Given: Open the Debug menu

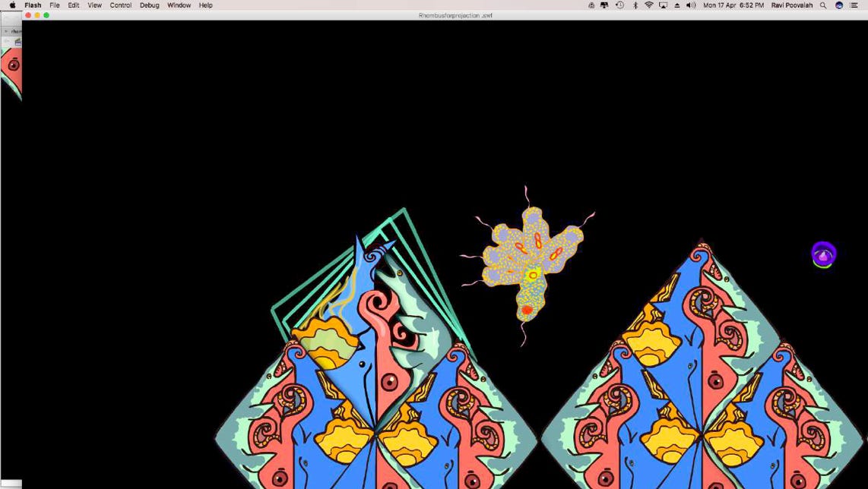Looking at the screenshot, I should click(149, 5).
